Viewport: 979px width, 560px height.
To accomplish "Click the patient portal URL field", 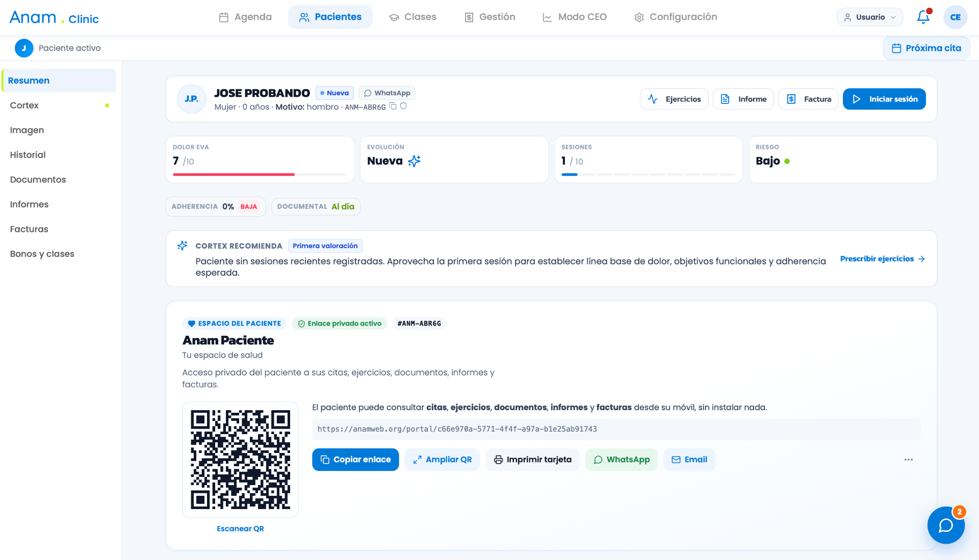I will point(616,429).
